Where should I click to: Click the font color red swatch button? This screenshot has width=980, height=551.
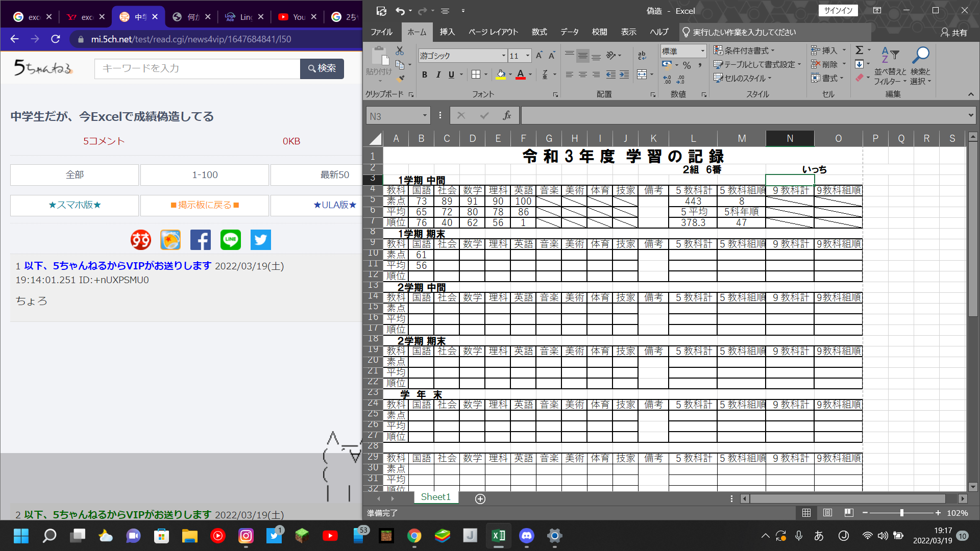coord(520,74)
